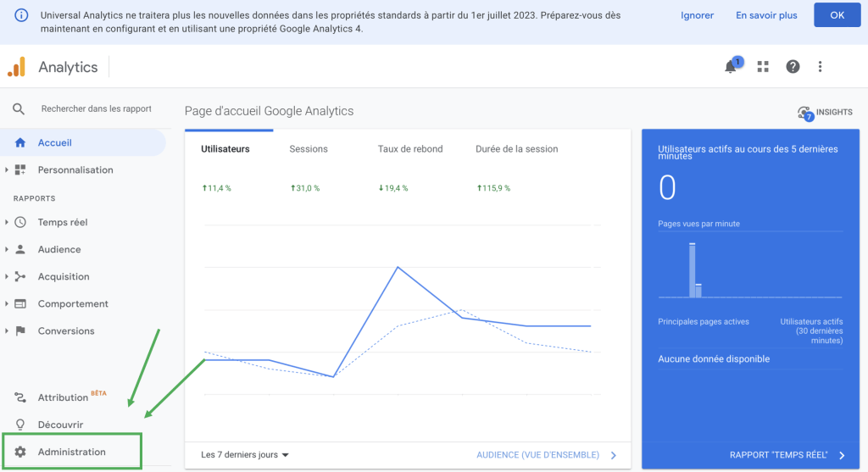Open the Attribution BÊTA menu item
868x472 pixels.
[72, 397]
